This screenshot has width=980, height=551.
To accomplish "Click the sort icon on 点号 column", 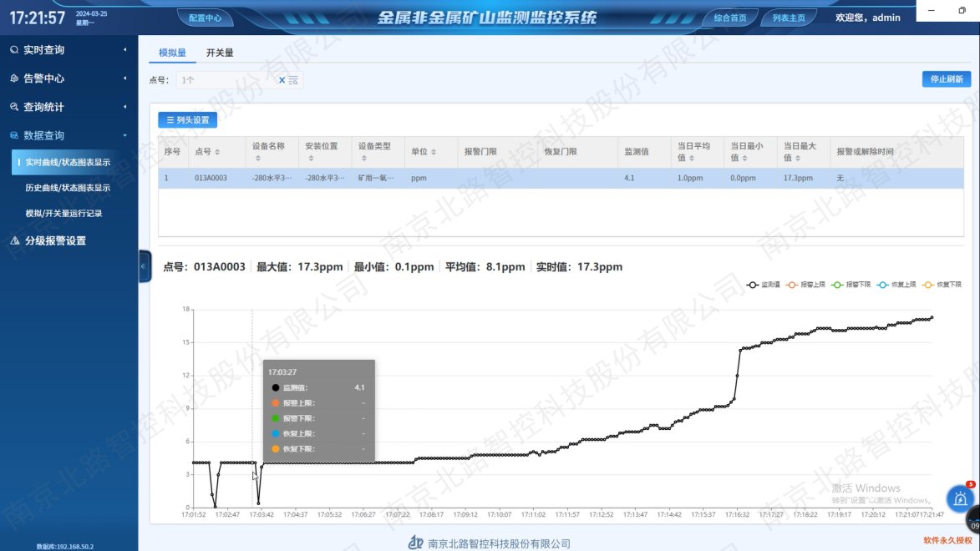I will 218,152.
